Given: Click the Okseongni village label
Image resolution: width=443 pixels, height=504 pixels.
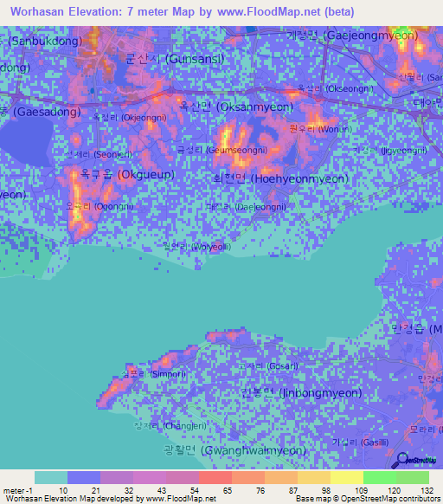Looking at the screenshot, I should (336, 88).
